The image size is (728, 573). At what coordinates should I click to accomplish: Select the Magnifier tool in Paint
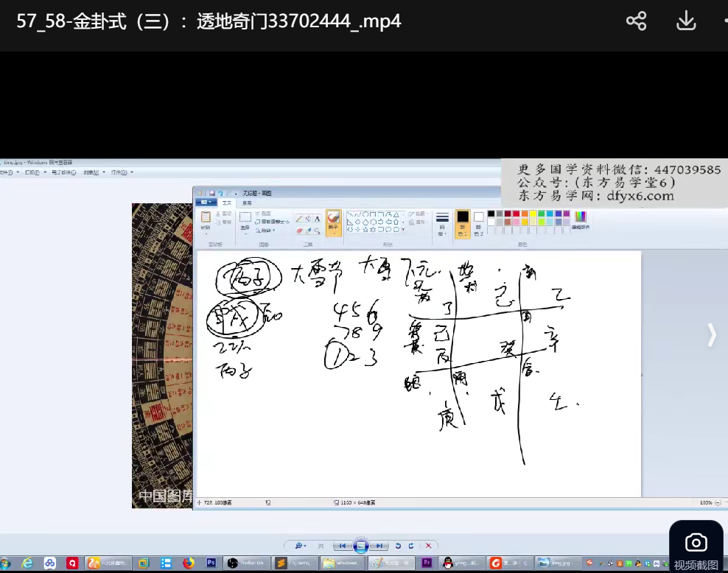click(x=317, y=231)
